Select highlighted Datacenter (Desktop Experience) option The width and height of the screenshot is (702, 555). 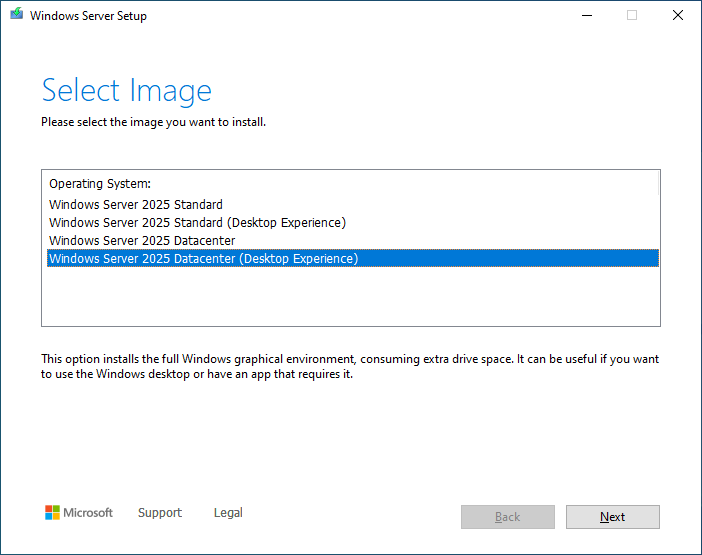coord(353,258)
